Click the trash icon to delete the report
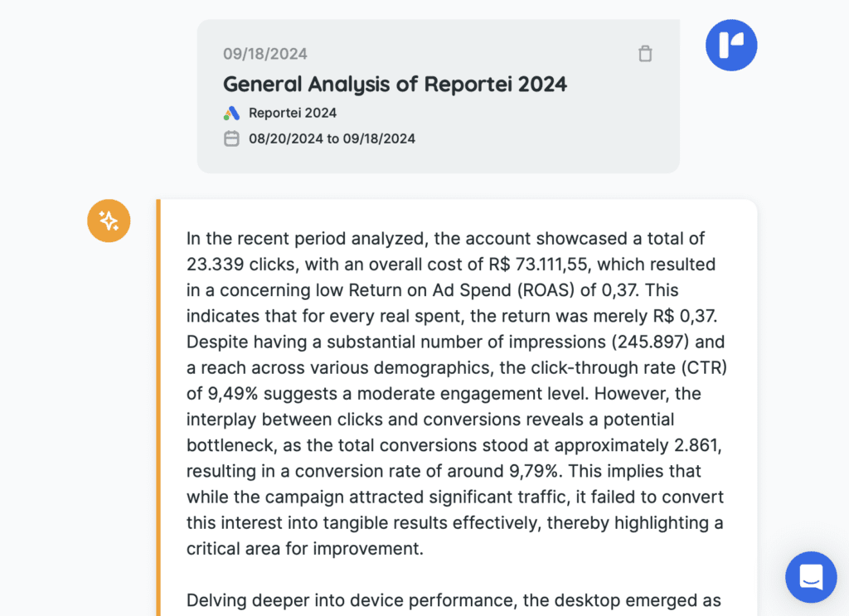Viewport: 849px width, 616px height. (x=645, y=53)
